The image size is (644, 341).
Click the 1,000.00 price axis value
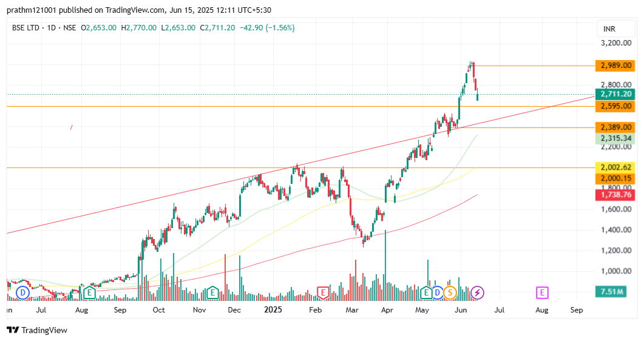616,271
